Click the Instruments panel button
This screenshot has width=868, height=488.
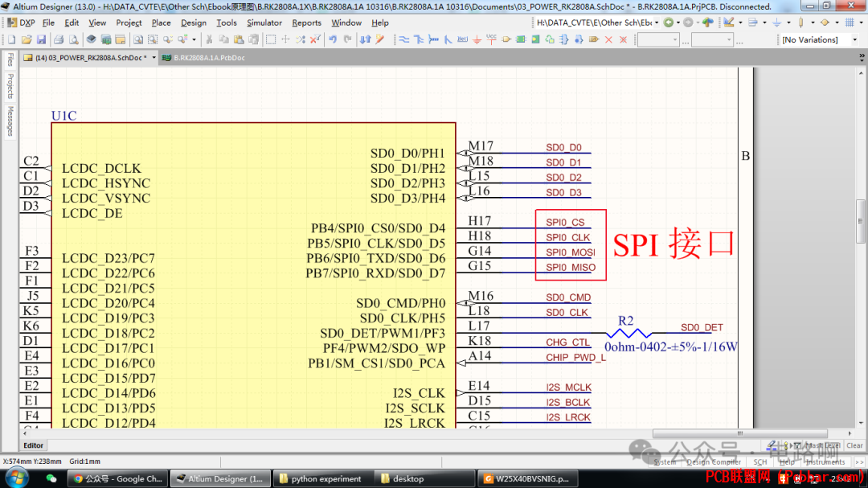[x=825, y=462]
